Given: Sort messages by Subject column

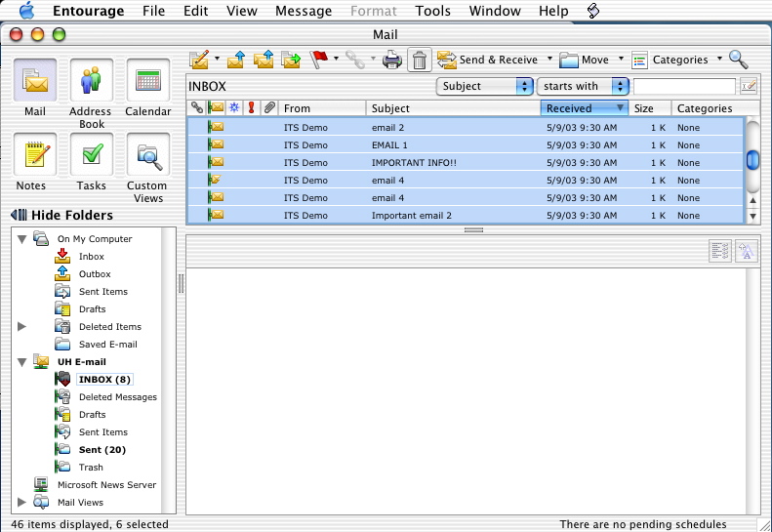Looking at the screenshot, I should coord(453,108).
